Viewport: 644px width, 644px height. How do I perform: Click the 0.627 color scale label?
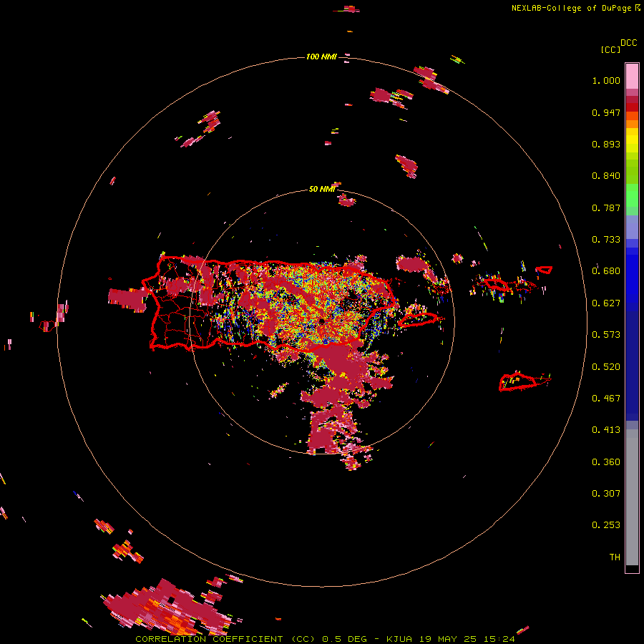pos(606,303)
